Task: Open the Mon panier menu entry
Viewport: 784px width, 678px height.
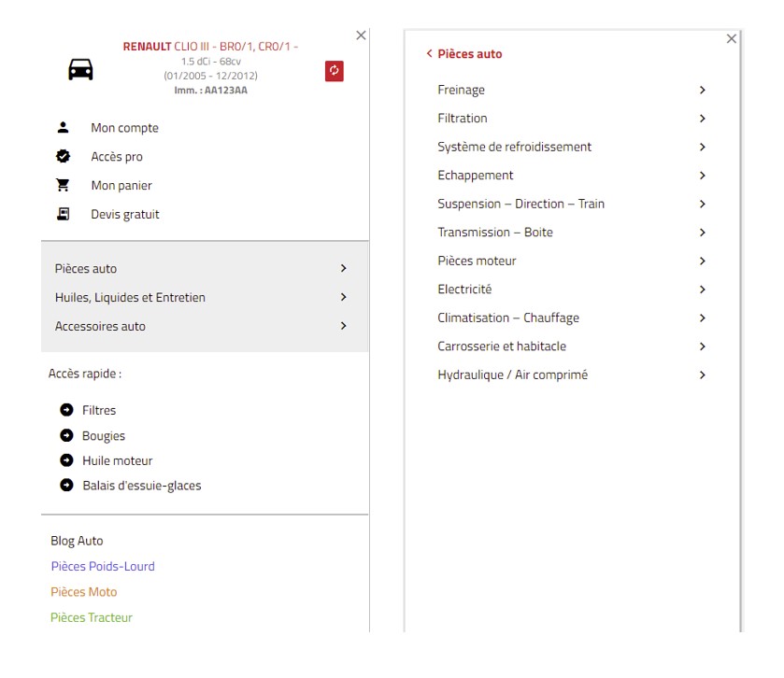Action: [x=121, y=185]
